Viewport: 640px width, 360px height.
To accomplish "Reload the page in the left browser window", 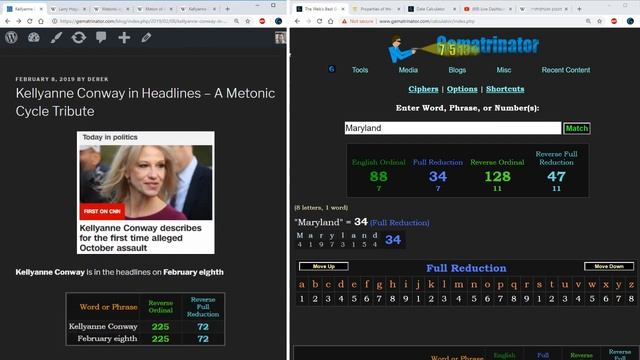I will pos(29,21).
